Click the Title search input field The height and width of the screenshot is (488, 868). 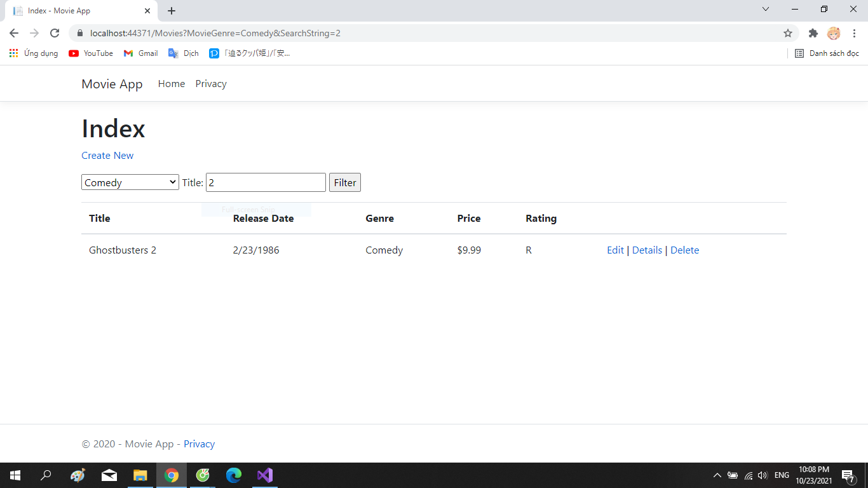265,182
